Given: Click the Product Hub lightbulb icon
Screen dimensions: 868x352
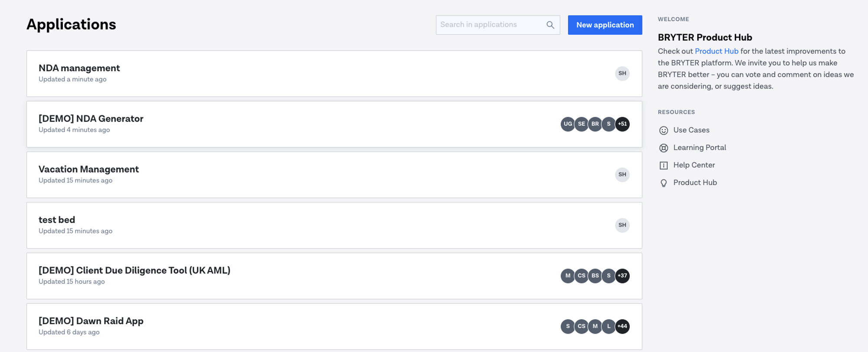Looking at the screenshot, I should [663, 183].
